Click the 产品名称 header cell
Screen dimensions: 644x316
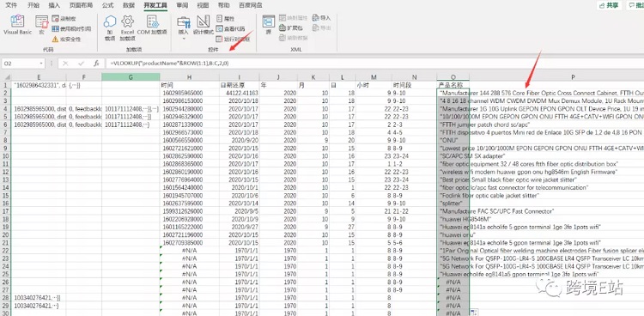pyautogui.click(x=453, y=86)
